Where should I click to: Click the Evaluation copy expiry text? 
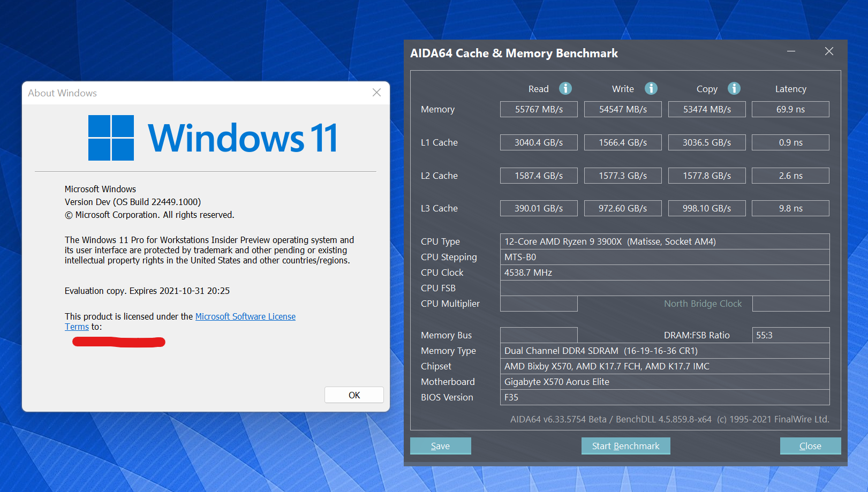coord(147,291)
